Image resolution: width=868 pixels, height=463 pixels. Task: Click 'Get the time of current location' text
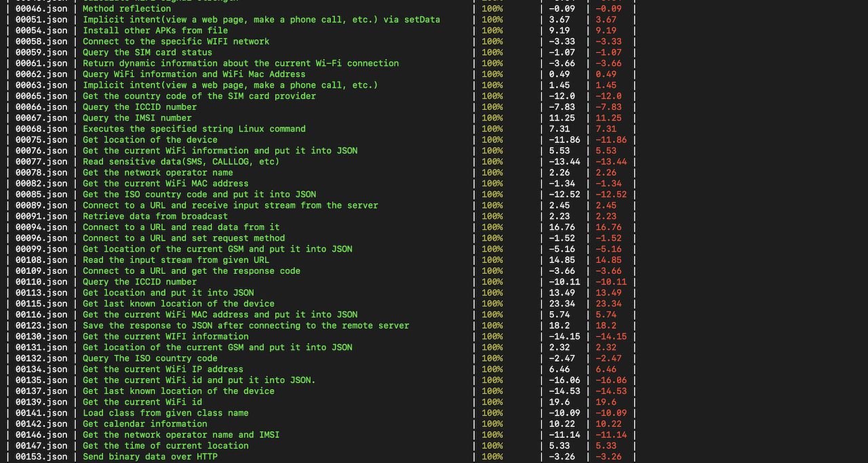point(165,445)
